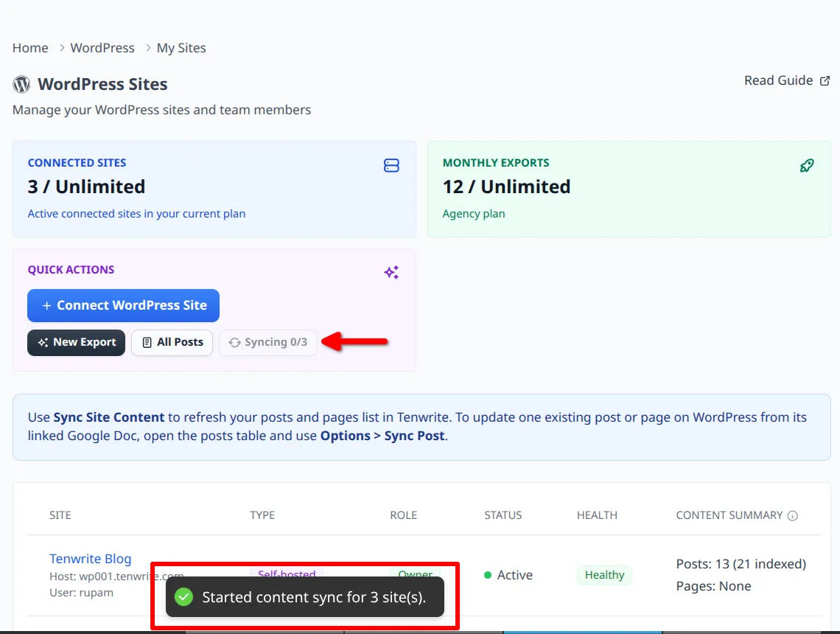Start a New Export
The height and width of the screenshot is (634, 840).
click(x=76, y=343)
